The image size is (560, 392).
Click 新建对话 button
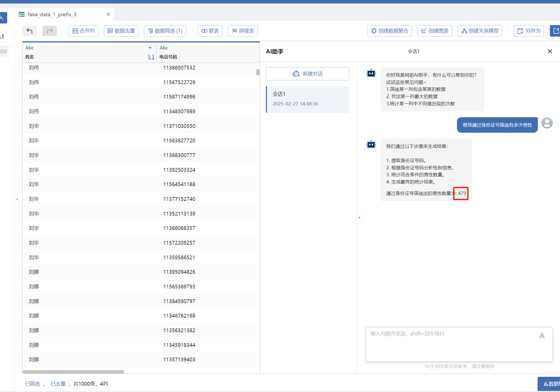[307, 74]
